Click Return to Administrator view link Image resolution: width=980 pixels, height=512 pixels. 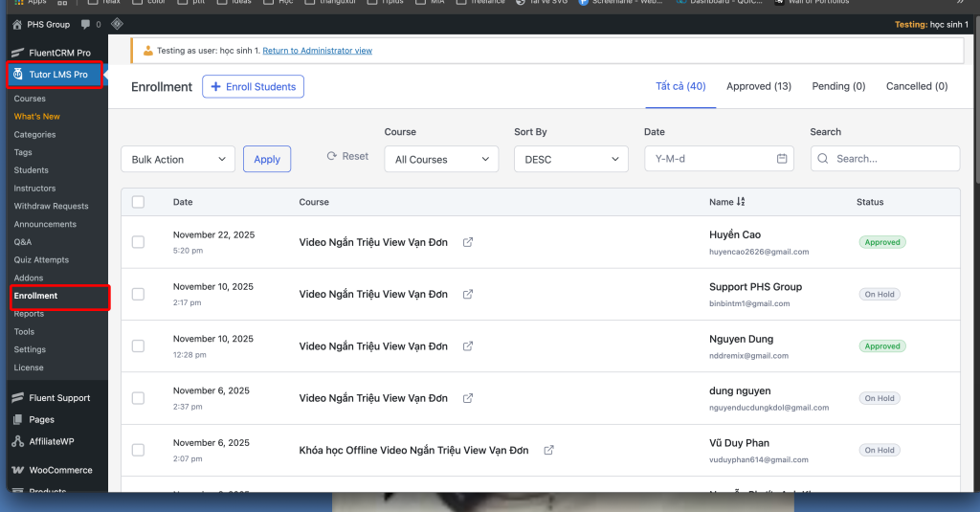tap(317, 51)
